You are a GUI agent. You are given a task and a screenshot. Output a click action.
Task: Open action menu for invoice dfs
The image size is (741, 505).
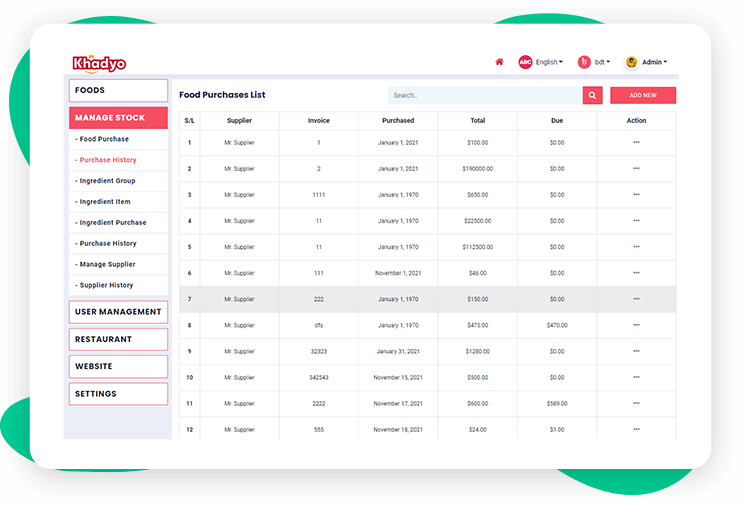pos(636,325)
